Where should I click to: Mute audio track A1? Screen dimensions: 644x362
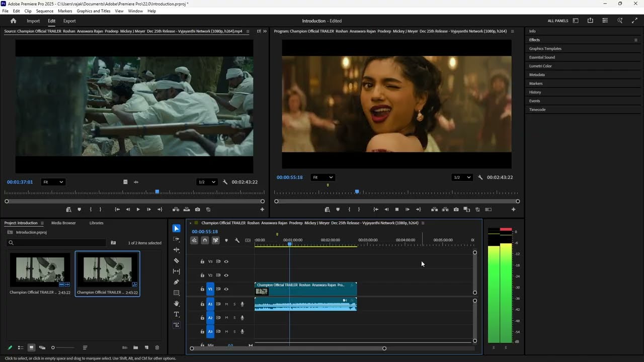[226, 304]
